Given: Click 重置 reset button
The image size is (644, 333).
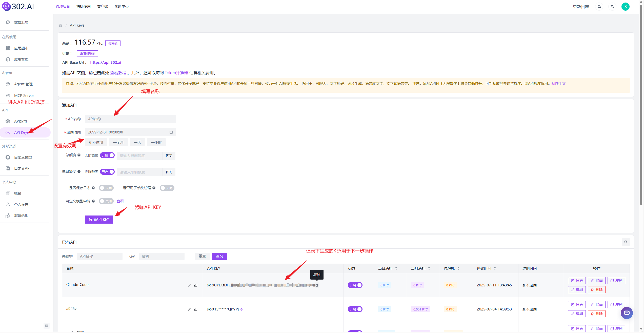Looking at the screenshot, I should coord(202,256).
